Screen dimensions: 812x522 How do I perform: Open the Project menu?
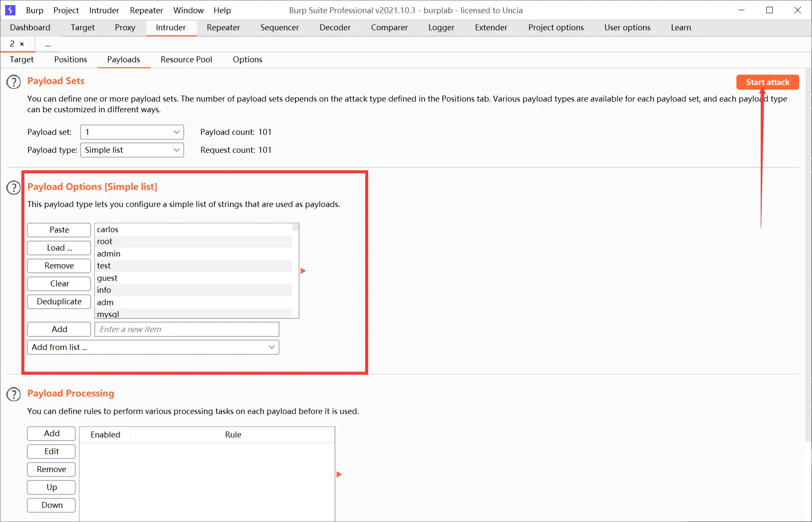[66, 10]
